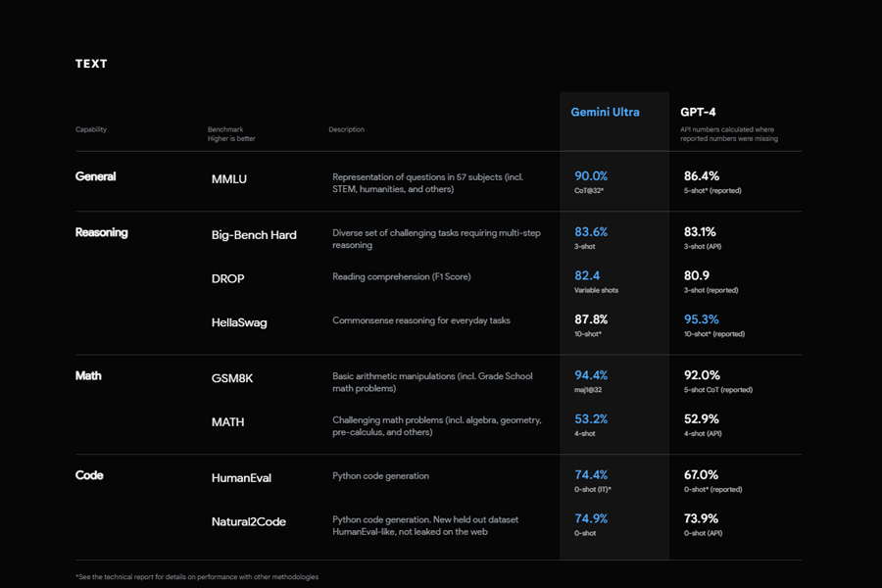882x588 pixels.
Task: Select the Reasoning capability label
Action: (x=102, y=233)
